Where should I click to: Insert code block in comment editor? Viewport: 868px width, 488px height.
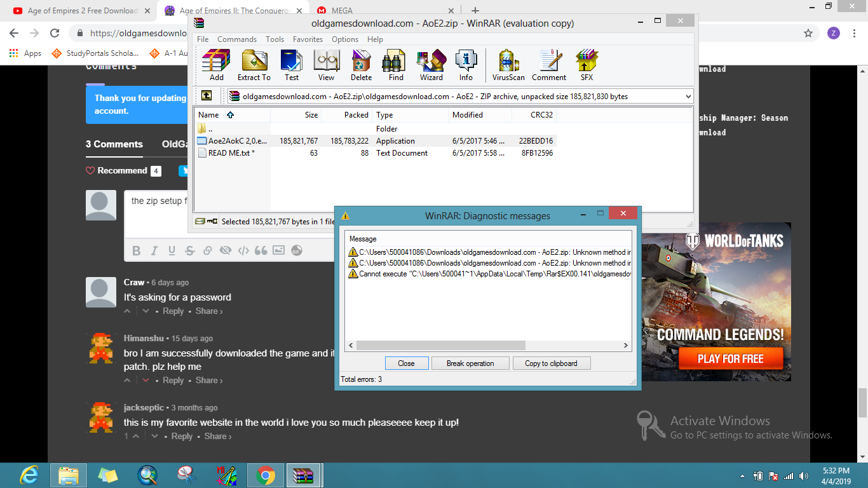243,251
